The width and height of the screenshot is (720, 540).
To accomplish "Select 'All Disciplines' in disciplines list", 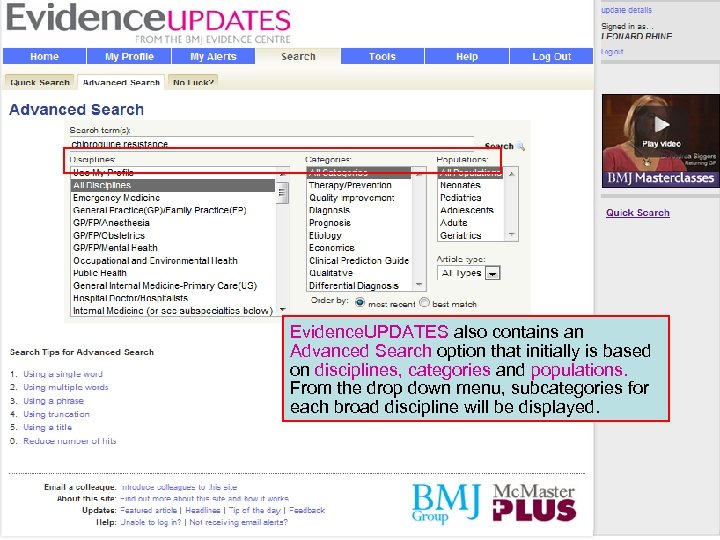I will tap(173, 185).
